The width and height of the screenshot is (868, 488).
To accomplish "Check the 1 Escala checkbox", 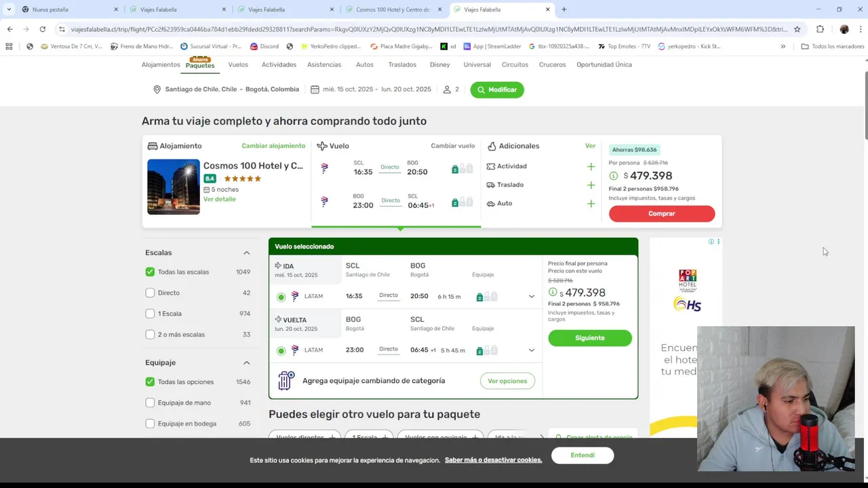I will coord(150,314).
